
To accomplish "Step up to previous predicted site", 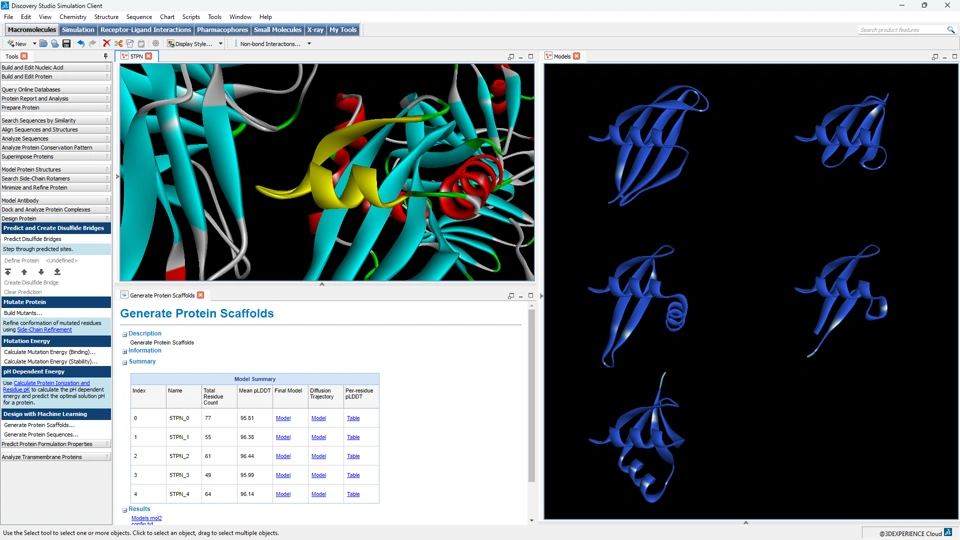I will pos(24,272).
